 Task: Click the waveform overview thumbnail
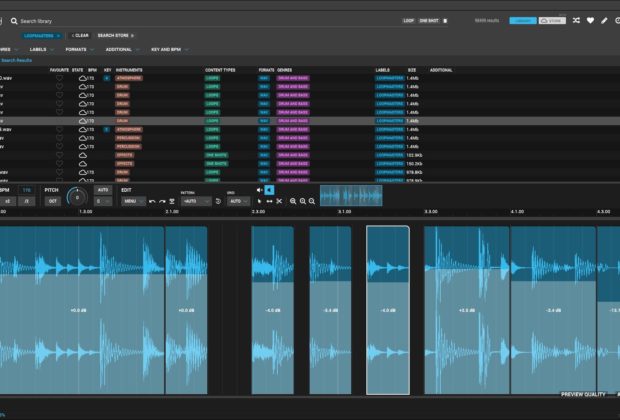pyautogui.click(x=351, y=196)
